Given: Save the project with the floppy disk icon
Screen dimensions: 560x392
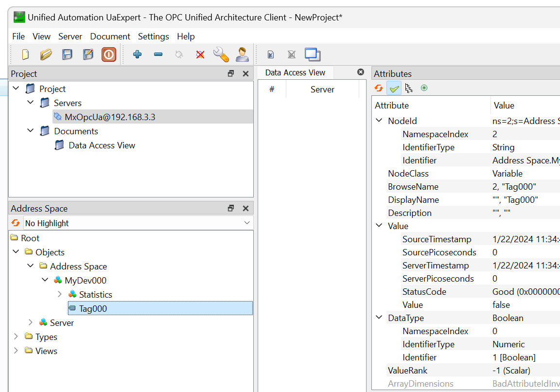Looking at the screenshot, I should [x=67, y=54].
